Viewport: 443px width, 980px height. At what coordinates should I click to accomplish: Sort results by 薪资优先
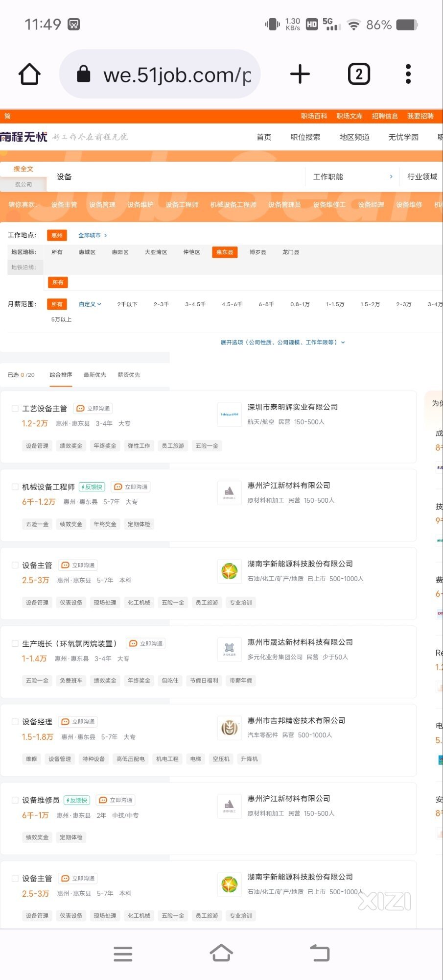coord(129,375)
